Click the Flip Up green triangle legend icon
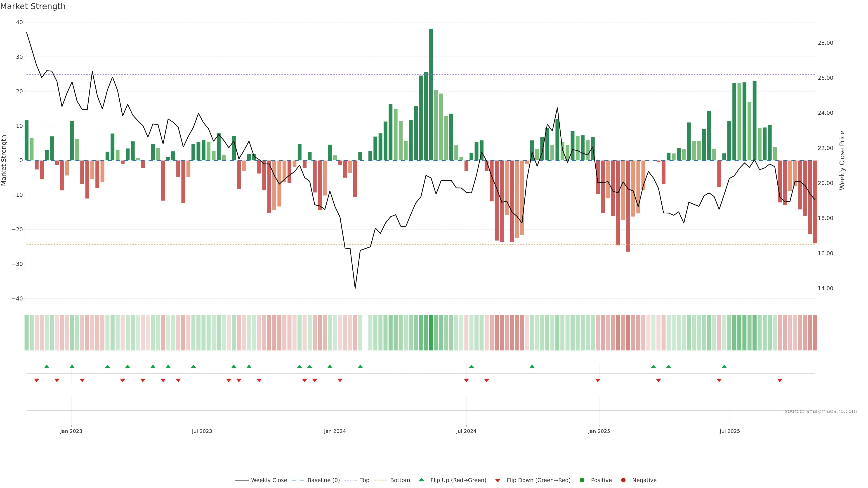 (421, 480)
